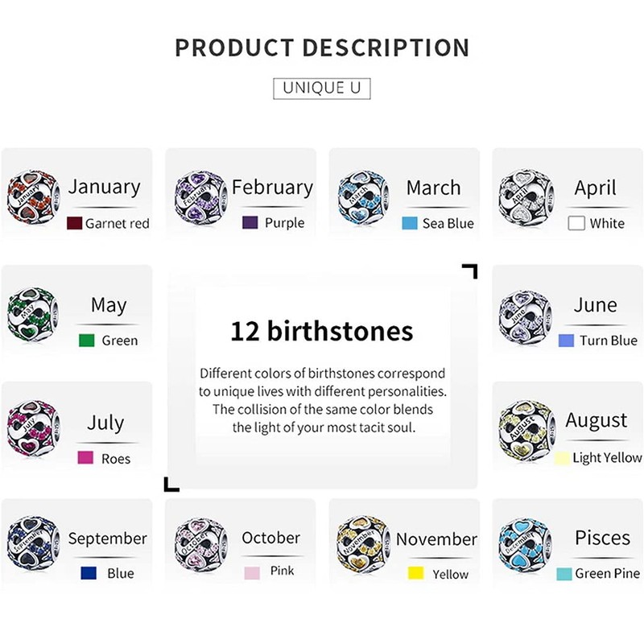Select the Sea Blue color swatch

coord(410,223)
